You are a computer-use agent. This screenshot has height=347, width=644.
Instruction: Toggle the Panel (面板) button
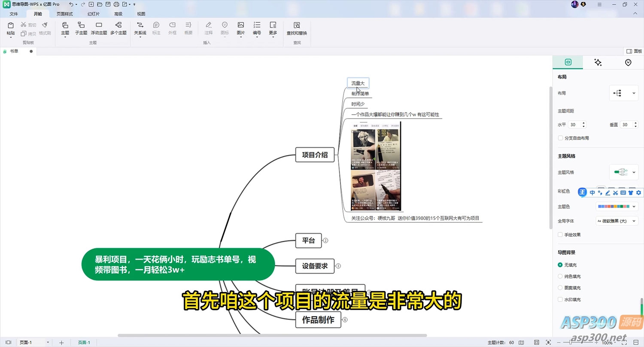pos(634,51)
